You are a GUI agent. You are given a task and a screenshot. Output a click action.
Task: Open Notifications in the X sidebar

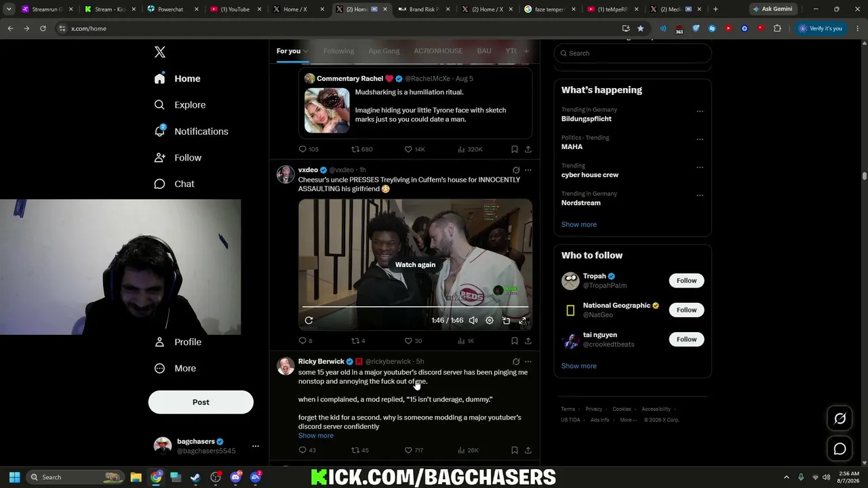point(191,131)
